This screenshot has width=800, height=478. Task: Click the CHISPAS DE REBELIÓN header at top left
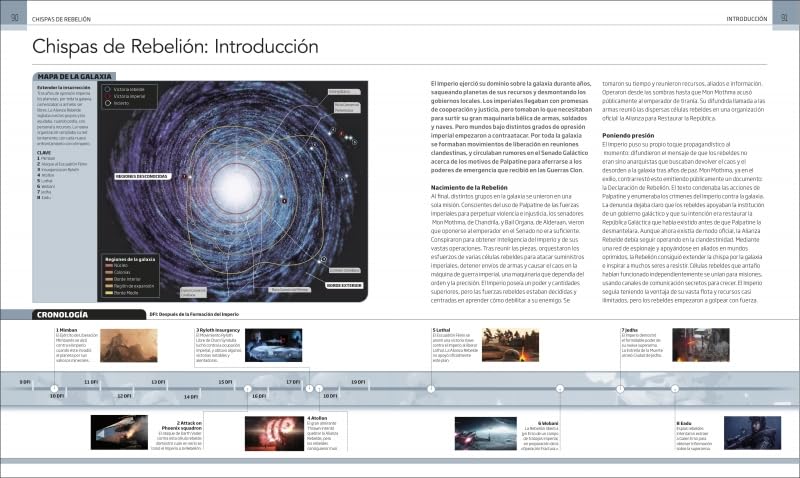click(69, 18)
